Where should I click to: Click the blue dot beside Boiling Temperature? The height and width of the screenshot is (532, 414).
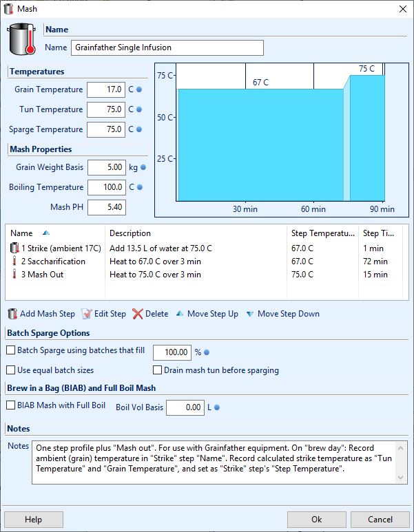tap(140, 187)
